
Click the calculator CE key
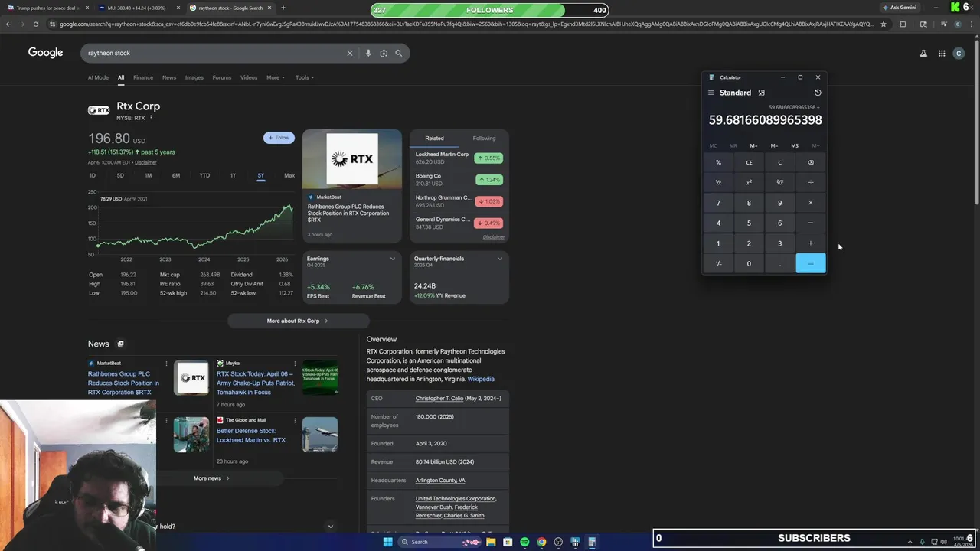[749, 162]
